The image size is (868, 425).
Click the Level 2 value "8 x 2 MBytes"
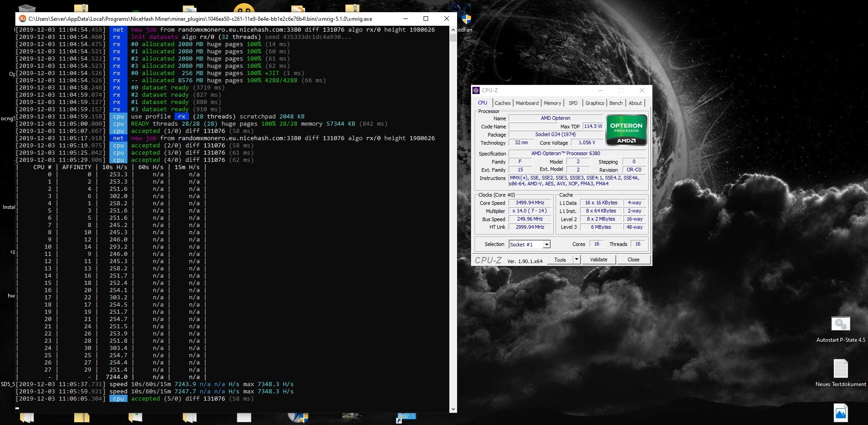[x=601, y=219]
